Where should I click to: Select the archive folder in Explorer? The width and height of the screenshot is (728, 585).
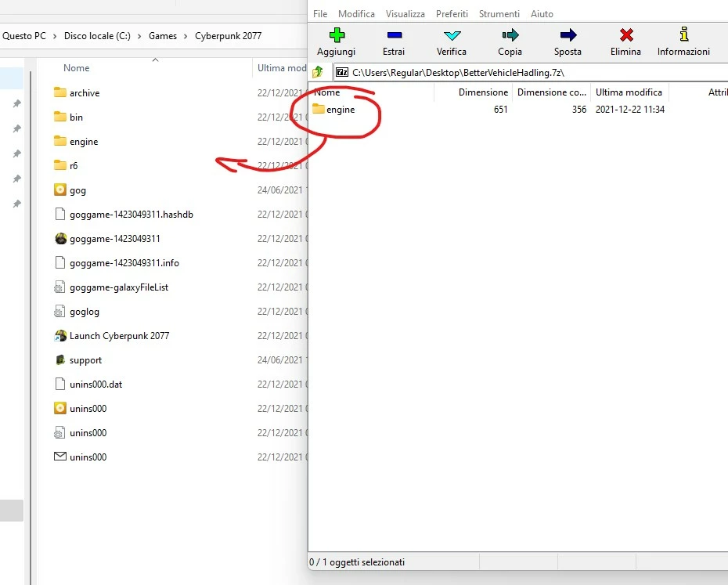(85, 93)
